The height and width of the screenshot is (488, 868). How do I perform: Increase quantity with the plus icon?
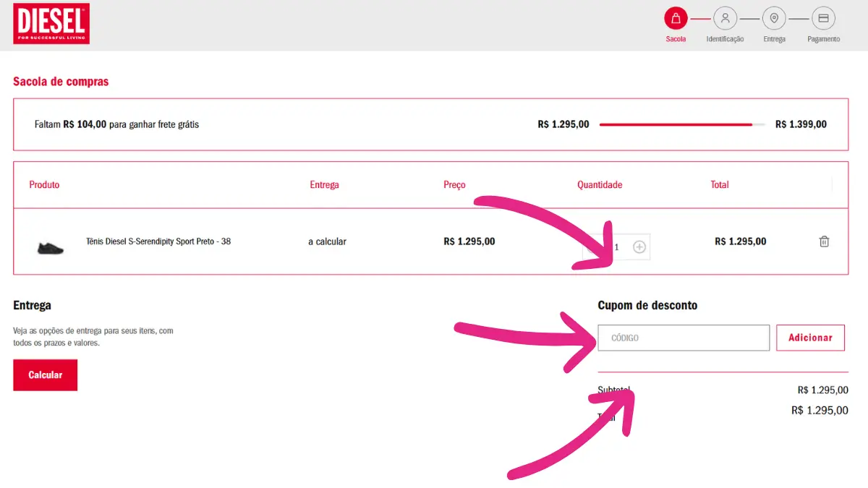(639, 247)
